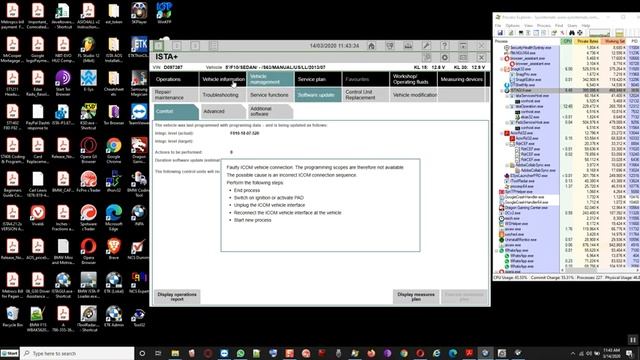This screenshot has width=640, height=360.
Task: Open the Recycle Bin desktop icon
Action: [12, 317]
